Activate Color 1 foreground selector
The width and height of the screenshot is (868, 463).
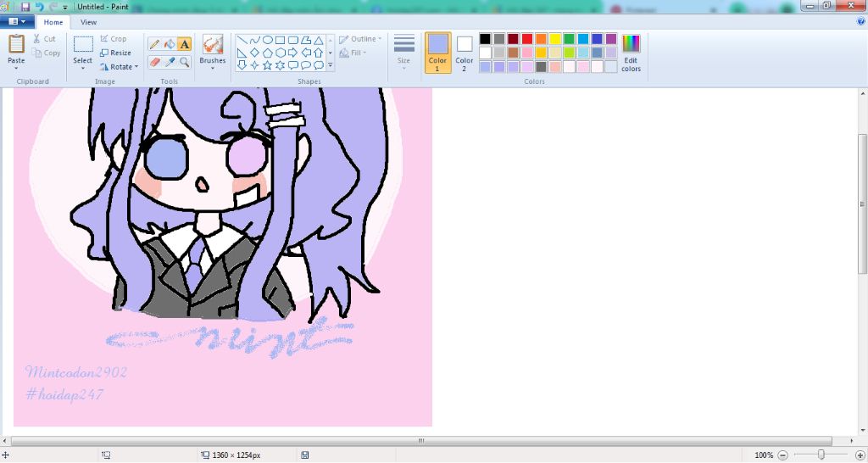coord(437,53)
